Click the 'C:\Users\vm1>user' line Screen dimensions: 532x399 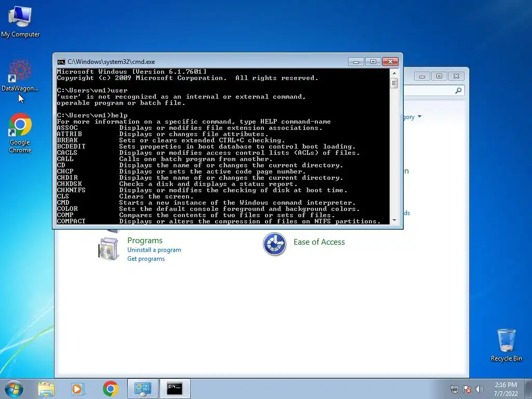[x=92, y=90]
